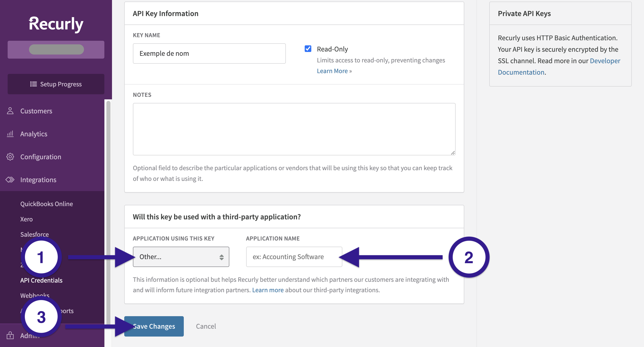
Task: Select API Credentials in sidebar
Action: tap(41, 280)
